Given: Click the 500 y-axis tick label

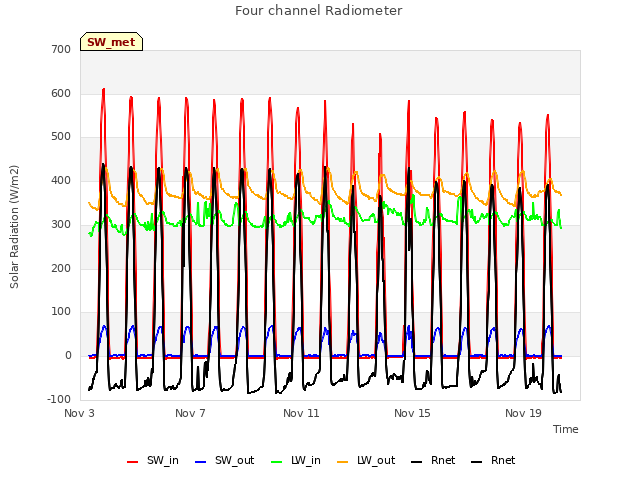Looking at the screenshot, I should (x=61, y=137).
